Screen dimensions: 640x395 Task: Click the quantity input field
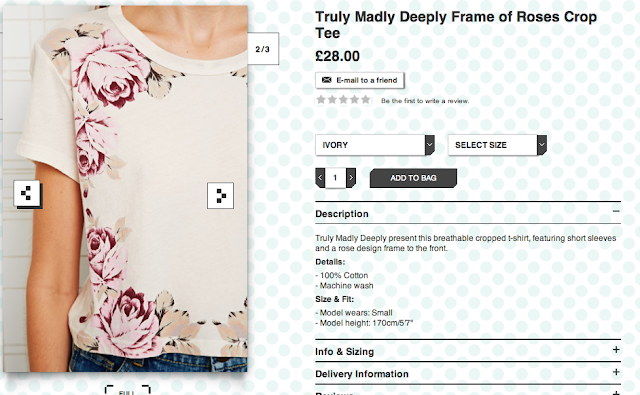[x=336, y=178]
